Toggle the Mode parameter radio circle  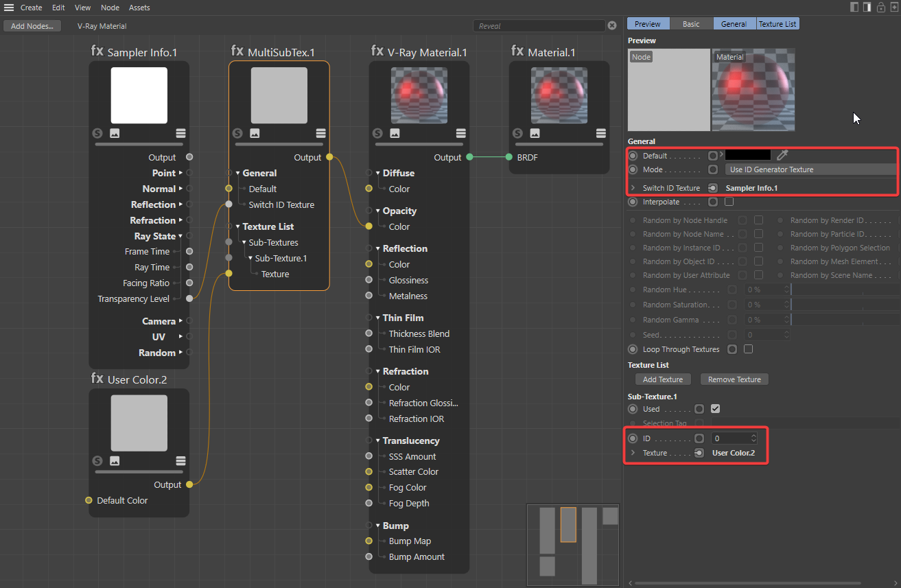633,169
